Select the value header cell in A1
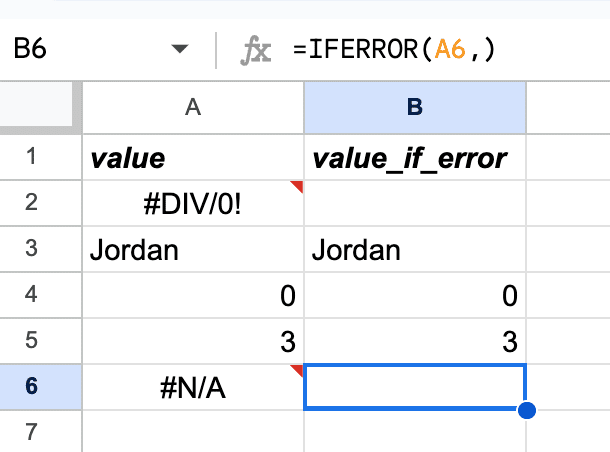Image resolution: width=610 pixels, height=452 pixels. coord(193,157)
